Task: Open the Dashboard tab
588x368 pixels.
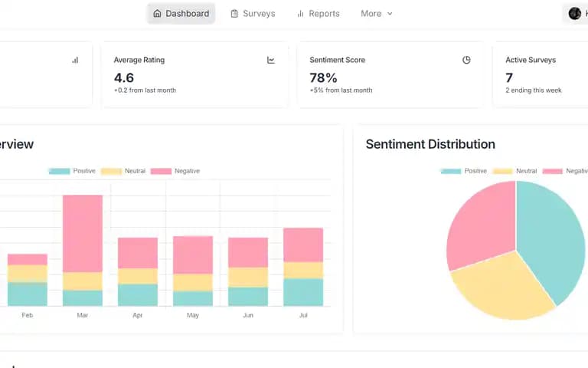Action: 181,14
